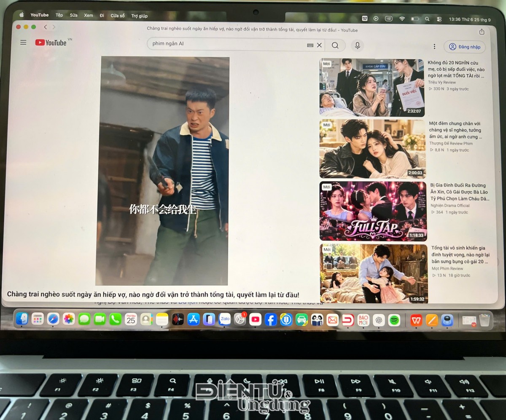Open the Trợ giúp menu
Screen dimensions: 506x420
coord(139,16)
